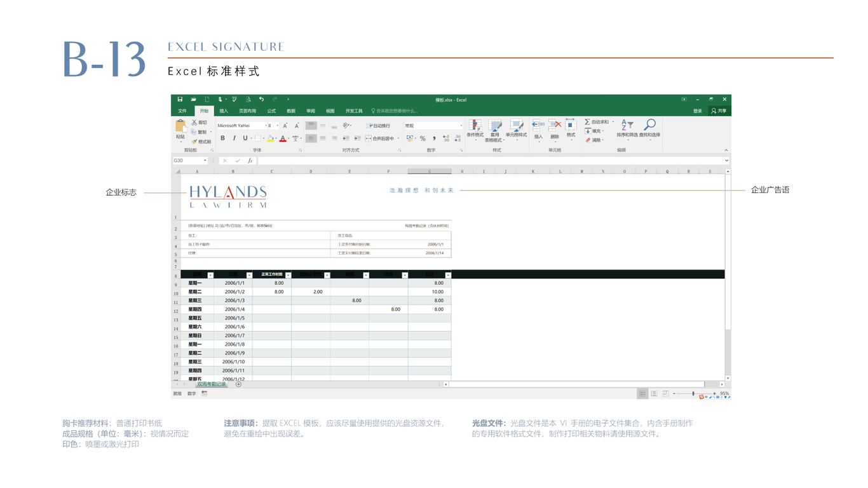The height and width of the screenshot is (488, 868).
Task: Open Cell Styles 单元格样式
Action: click(x=517, y=130)
